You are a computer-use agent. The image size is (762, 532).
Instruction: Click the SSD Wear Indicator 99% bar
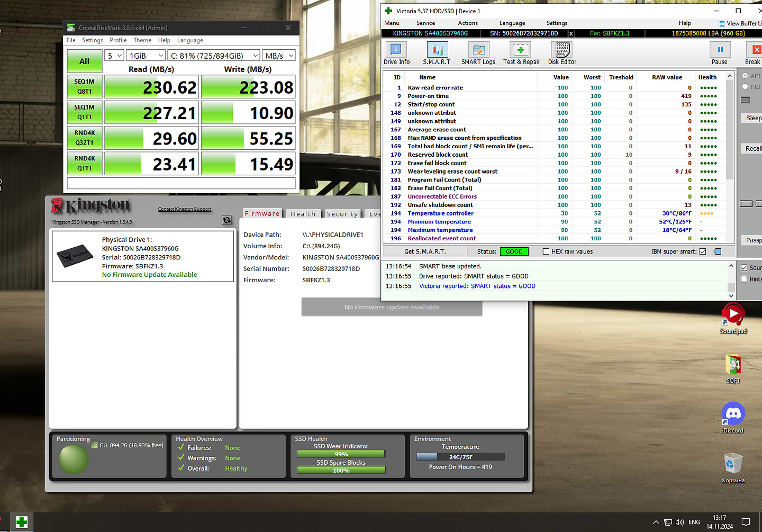341,454
